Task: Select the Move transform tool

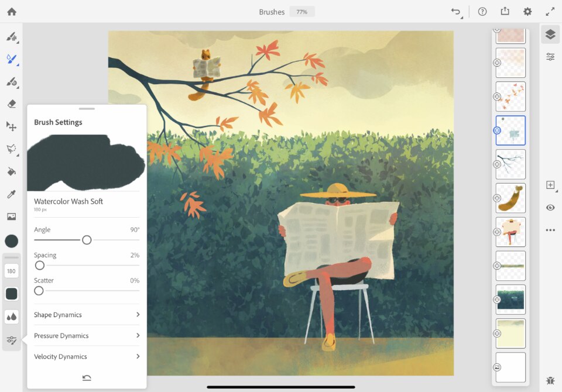Action: pos(12,126)
